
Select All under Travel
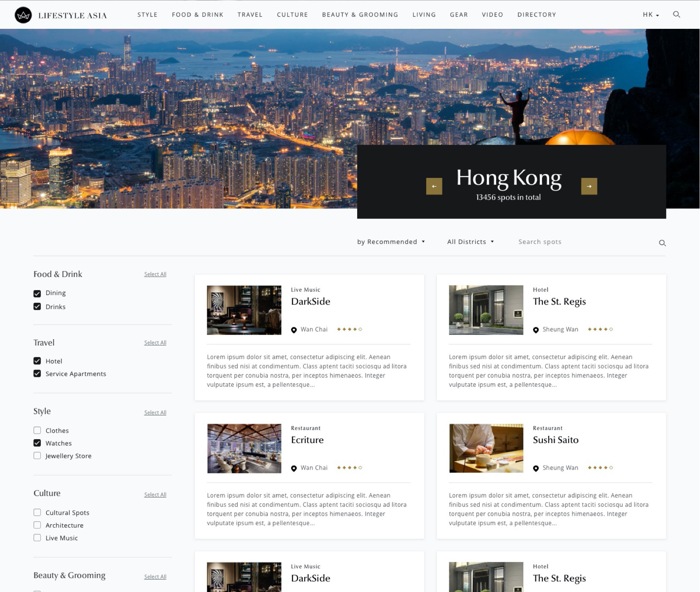pyautogui.click(x=155, y=343)
